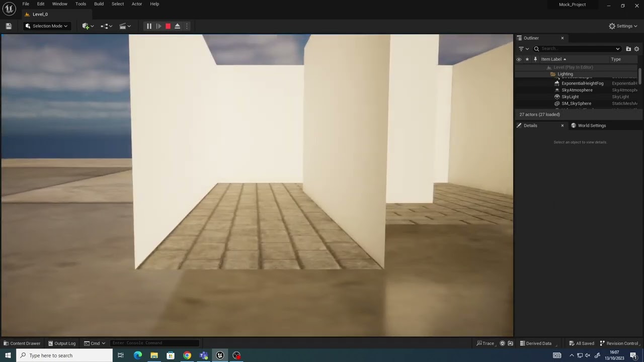Image resolution: width=644 pixels, height=362 pixels.
Task: Close the Outliner panel tab
Action: 562,38
